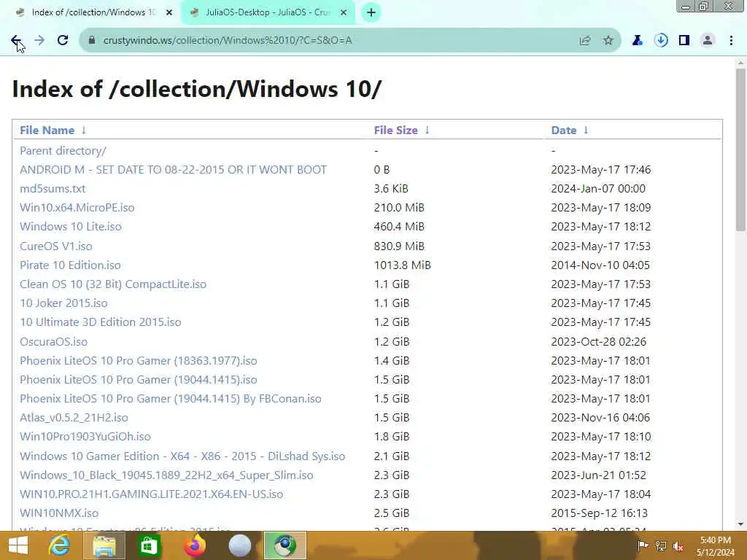747x560 pixels.
Task: Download Windows 10 Gamer Edition DiLshad Sys.iso
Action: pyautogui.click(x=182, y=456)
